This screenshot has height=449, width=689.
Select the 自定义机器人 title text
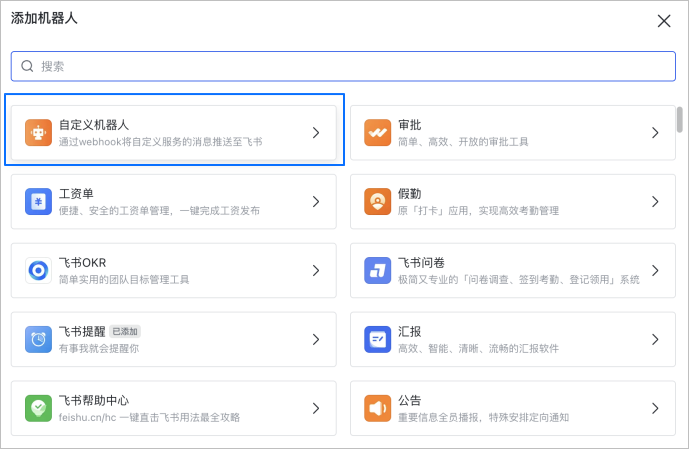pyautogui.click(x=94, y=125)
